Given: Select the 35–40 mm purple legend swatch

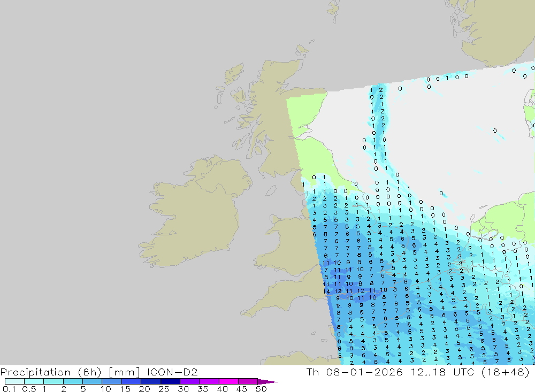Looking at the screenshot, I should 209,381.
